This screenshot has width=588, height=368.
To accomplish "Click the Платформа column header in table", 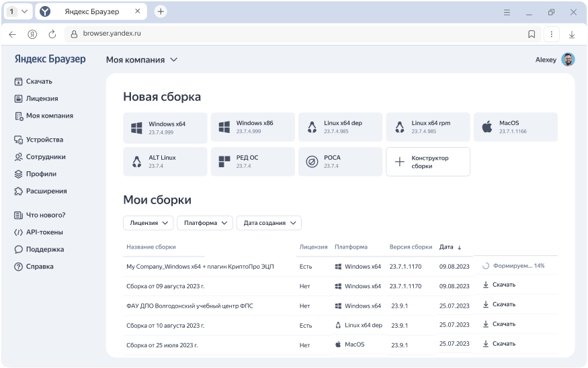I will click(351, 247).
